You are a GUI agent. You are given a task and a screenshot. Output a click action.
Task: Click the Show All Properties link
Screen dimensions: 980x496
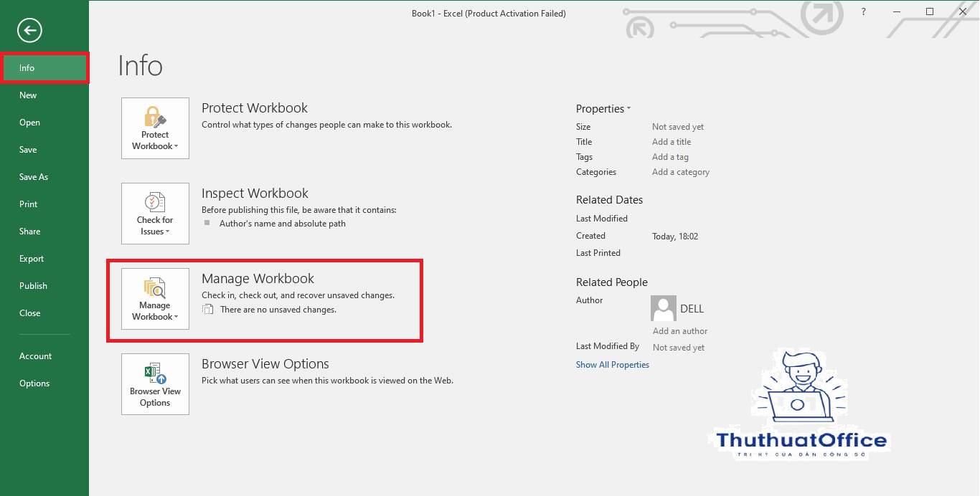click(613, 365)
